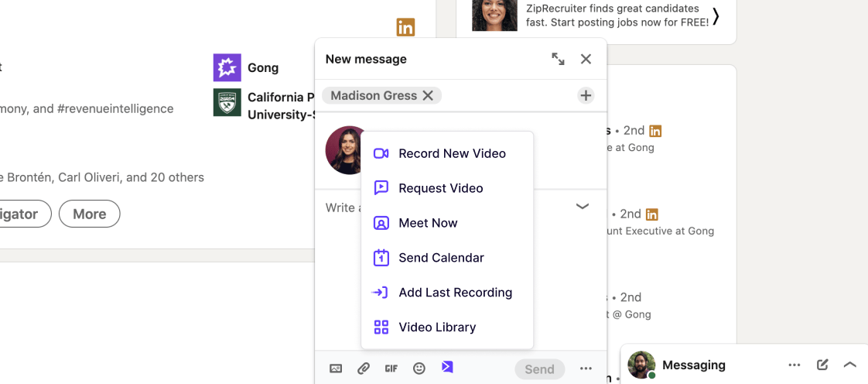Open the Gong company link
The height and width of the screenshot is (384, 868).
point(263,68)
